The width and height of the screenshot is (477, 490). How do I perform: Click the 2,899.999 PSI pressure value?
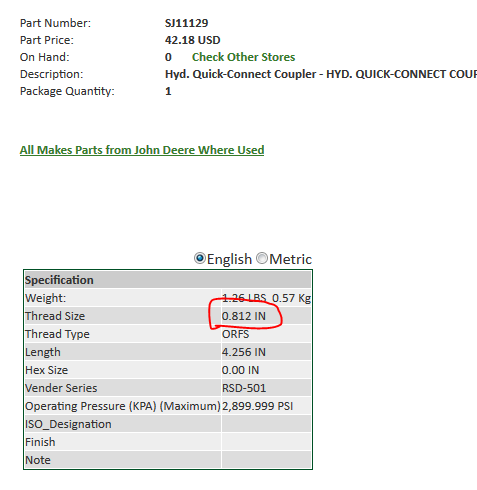257,406
